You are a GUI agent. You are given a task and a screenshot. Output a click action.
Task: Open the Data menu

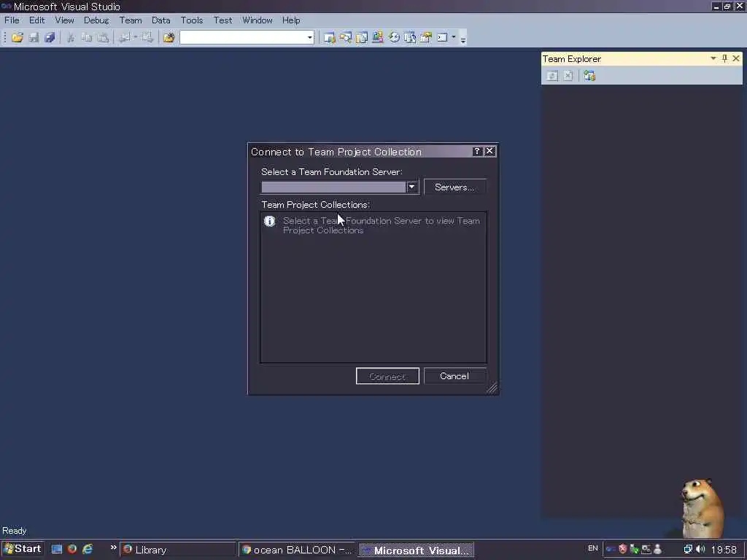pyautogui.click(x=161, y=20)
